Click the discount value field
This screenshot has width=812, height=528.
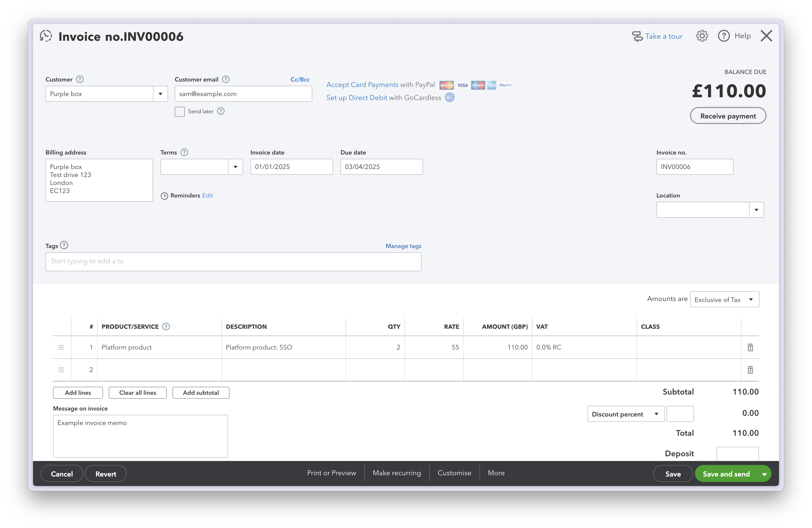pyautogui.click(x=680, y=414)
